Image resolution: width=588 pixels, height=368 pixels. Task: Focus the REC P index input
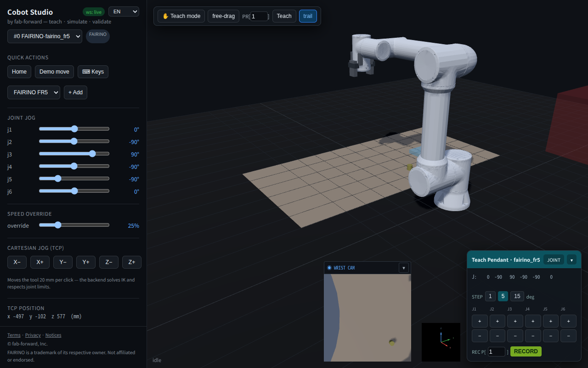click(x=496, y=351)
